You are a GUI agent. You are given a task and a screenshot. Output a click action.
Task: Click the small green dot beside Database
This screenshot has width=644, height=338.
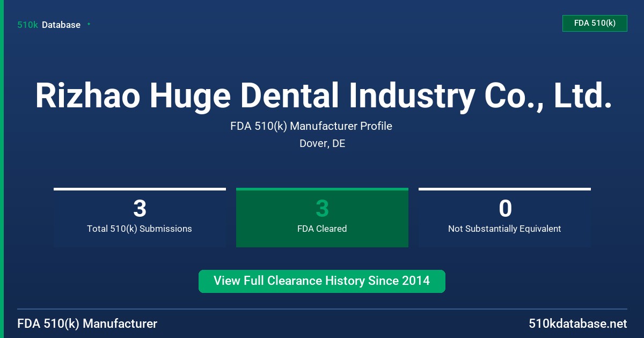(89, 24)
